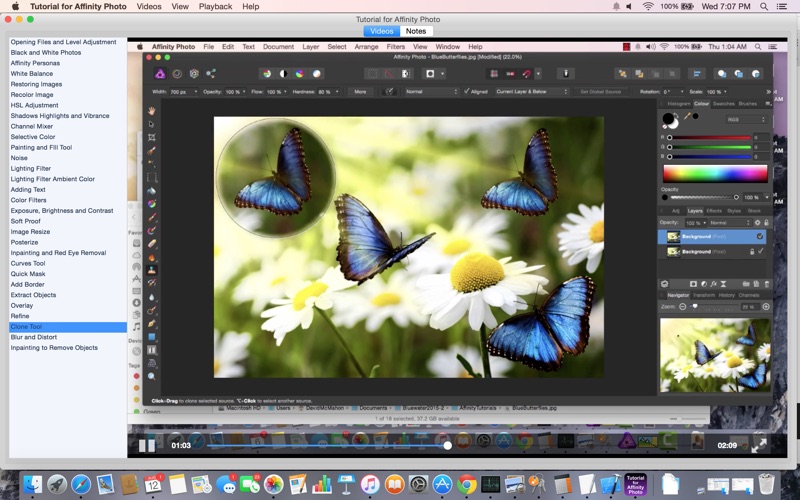Open the Assistant options icon in toolbar

pos(566,74)
